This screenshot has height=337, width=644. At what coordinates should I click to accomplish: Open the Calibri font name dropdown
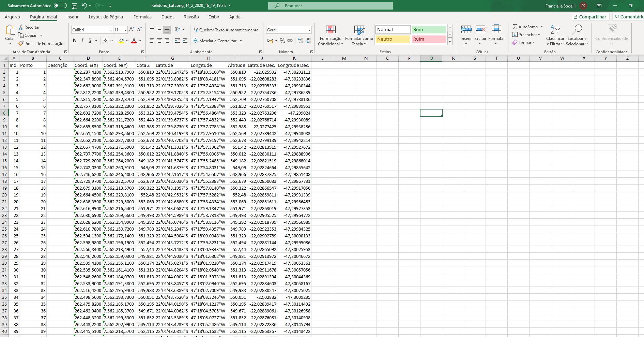coord(111,30)
